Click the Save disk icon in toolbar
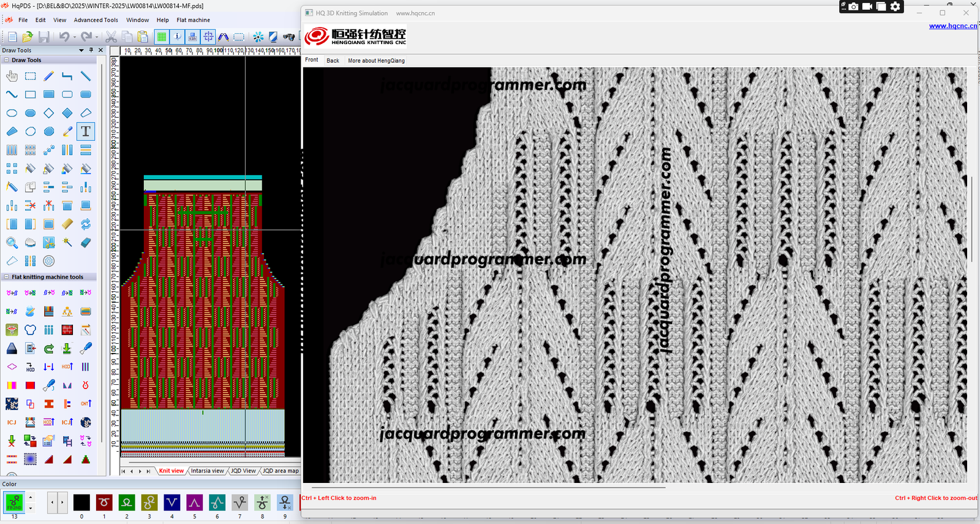Image resolution: width=980 pixels, height=524 pixels. pyautogui.click(x=43, y=37)
